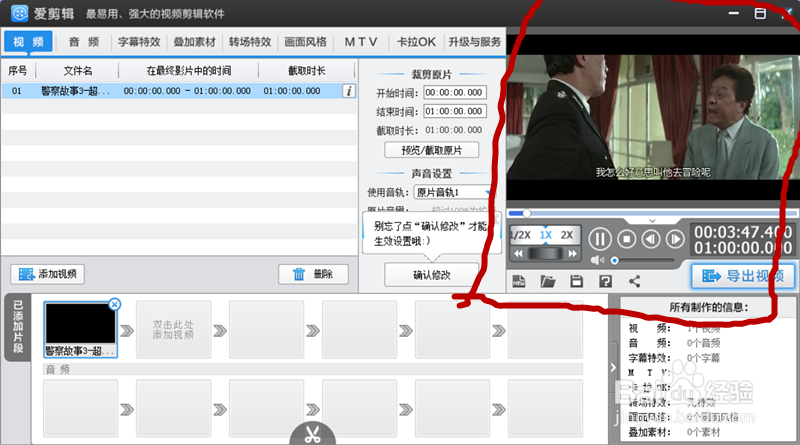Screen dimensions: 800x445
Task: Click the open project folder icon
Action: click(548, 281)
